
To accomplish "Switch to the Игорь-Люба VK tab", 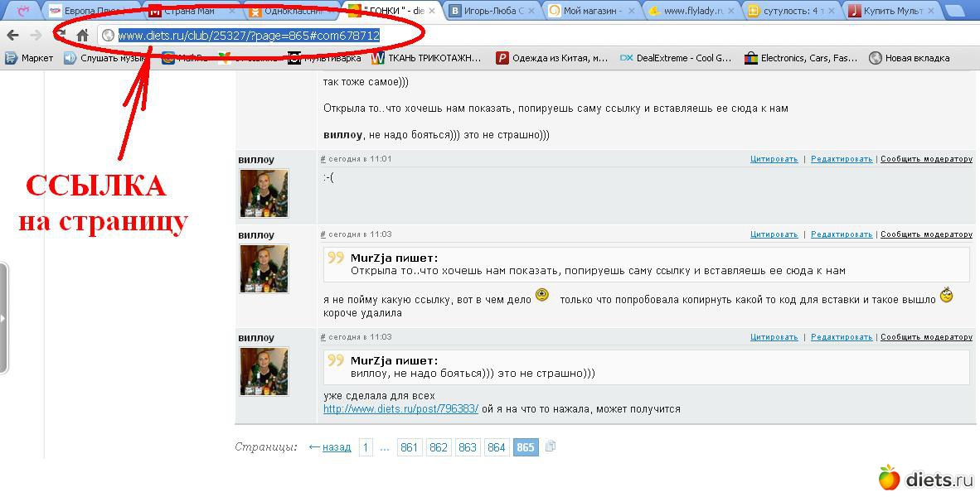I will point(485,11).
